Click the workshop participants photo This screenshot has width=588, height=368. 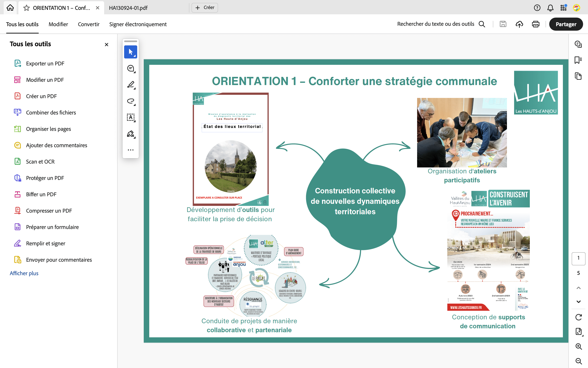coord(462,133)
